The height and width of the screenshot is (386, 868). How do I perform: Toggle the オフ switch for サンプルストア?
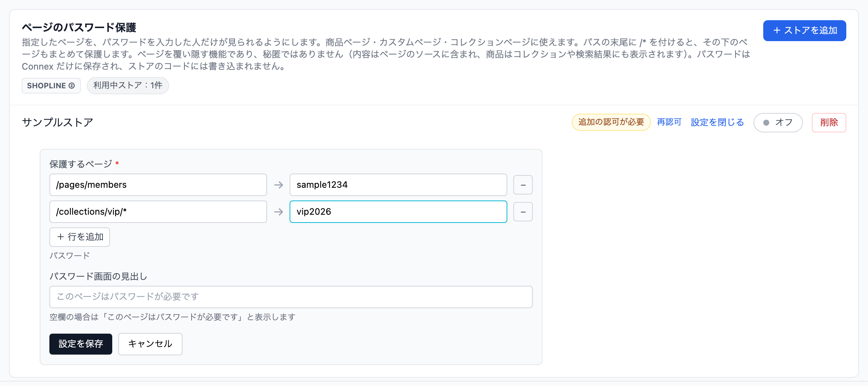(778, 123)
